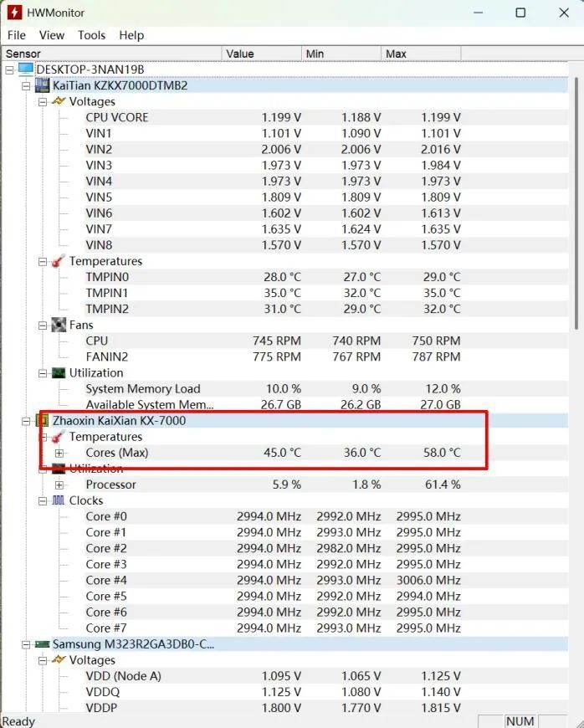Click the Voltages lightning icon under KaiTian
Viewport: 584px width, 728px height.
[59, 101]
